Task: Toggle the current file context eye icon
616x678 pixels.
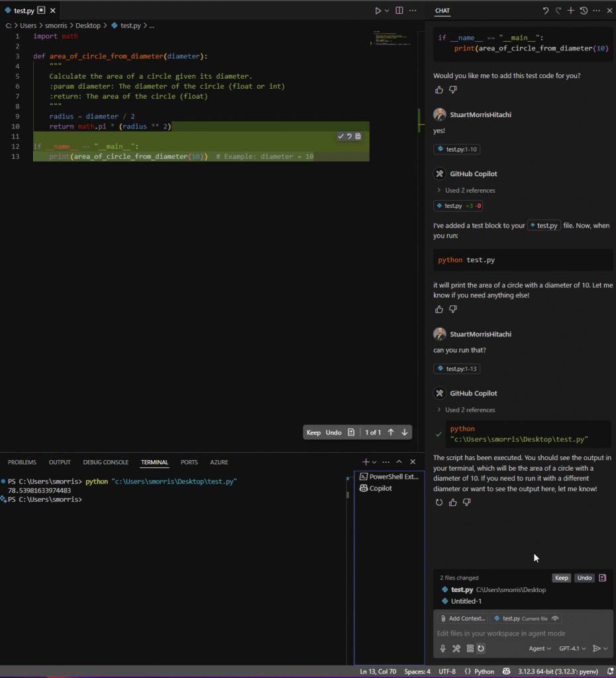Action: point(555,619)
